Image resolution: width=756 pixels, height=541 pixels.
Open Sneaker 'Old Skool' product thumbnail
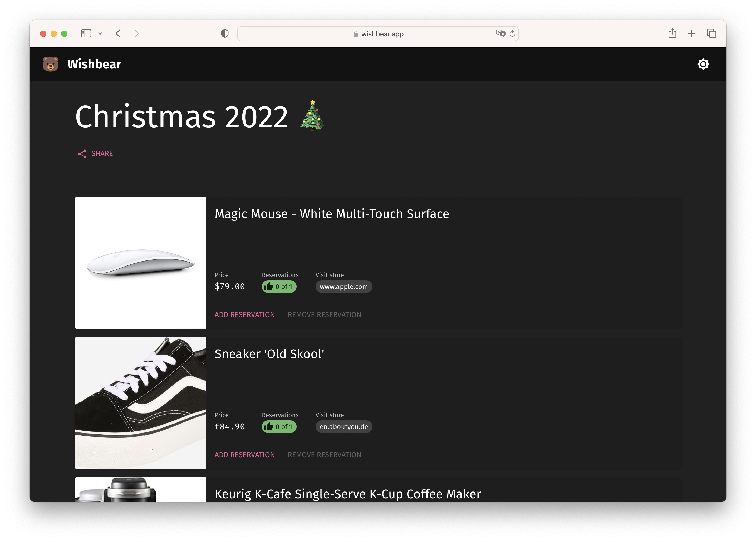point(140,403)
